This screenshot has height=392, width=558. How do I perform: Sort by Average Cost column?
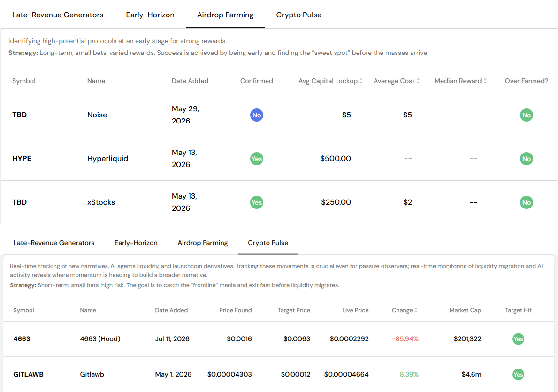click(x=397, y=81)
